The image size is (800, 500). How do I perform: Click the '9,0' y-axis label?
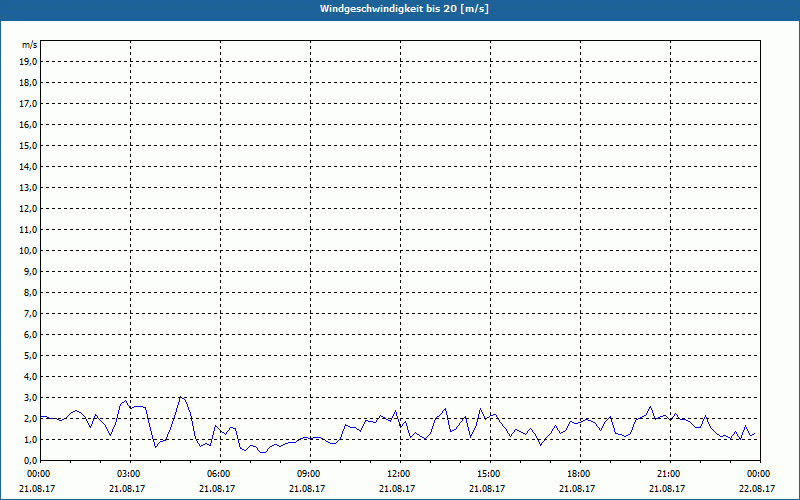click(x=31, y=271)
